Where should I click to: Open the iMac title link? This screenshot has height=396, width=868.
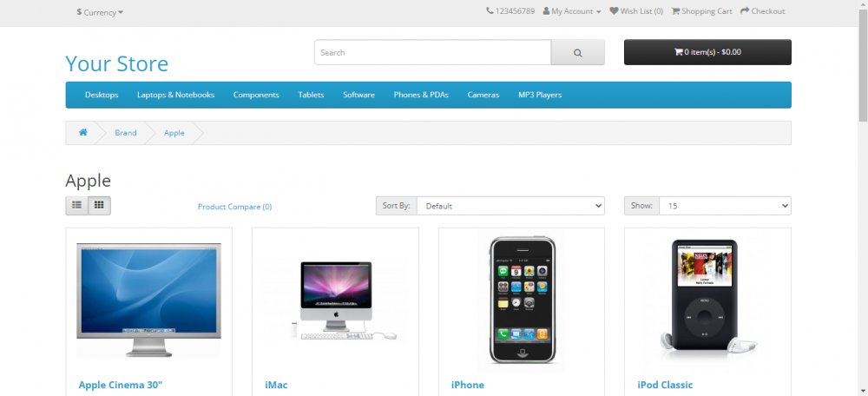tap(276, 385)
